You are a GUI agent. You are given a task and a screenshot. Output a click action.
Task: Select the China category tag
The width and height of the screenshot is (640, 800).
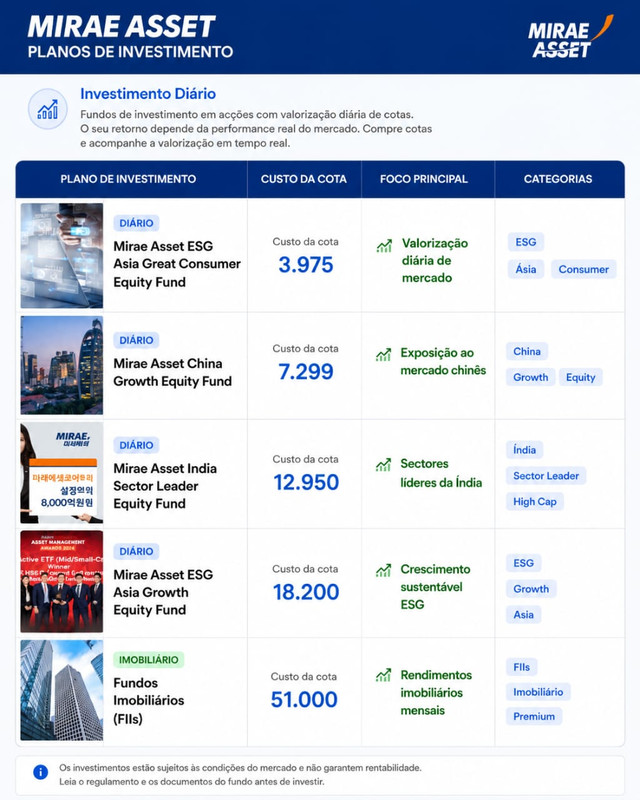pos(527,352)
